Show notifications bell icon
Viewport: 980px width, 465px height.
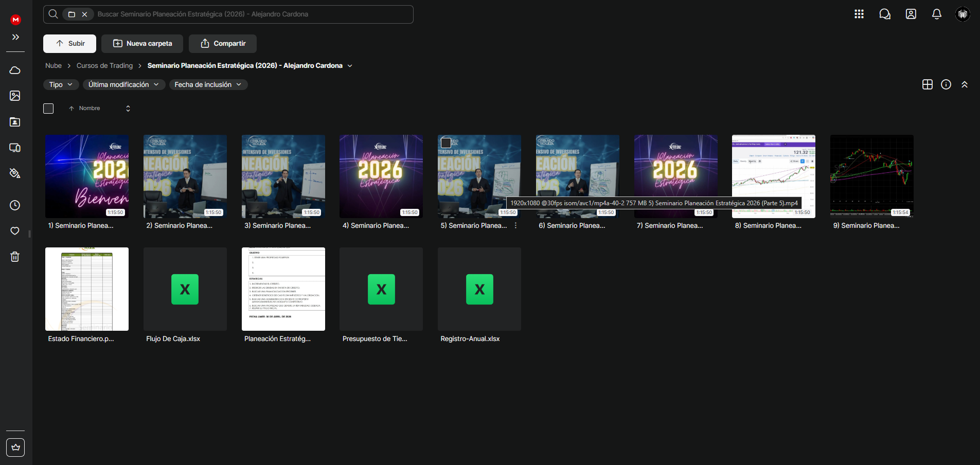click(937, 14)
